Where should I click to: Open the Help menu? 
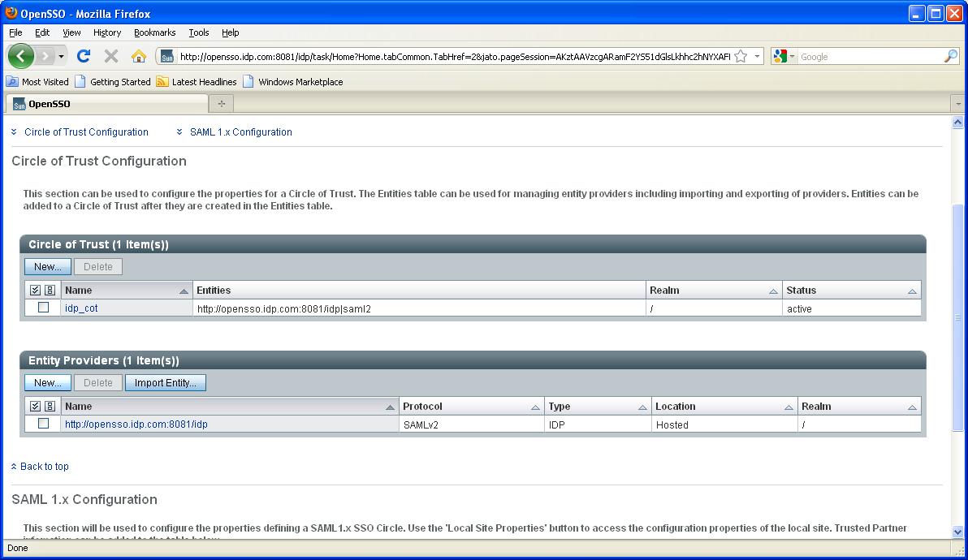[x=231, y=32]
